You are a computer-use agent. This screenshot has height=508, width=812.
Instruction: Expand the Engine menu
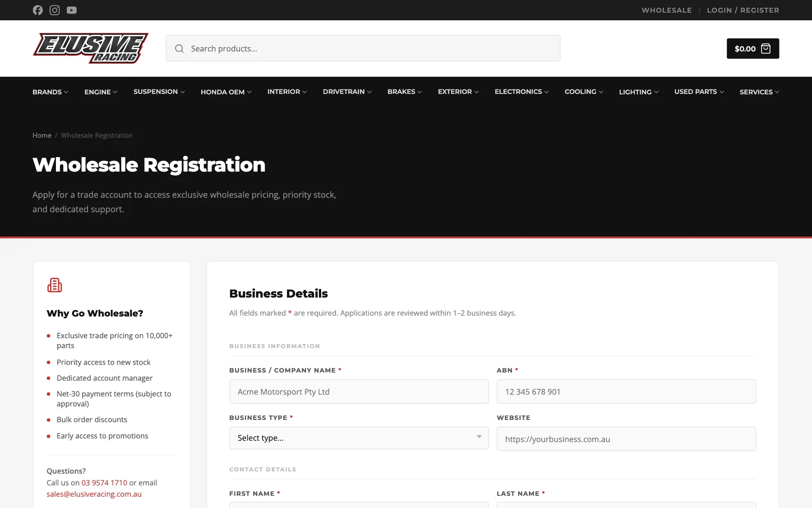tap(101, 92)
